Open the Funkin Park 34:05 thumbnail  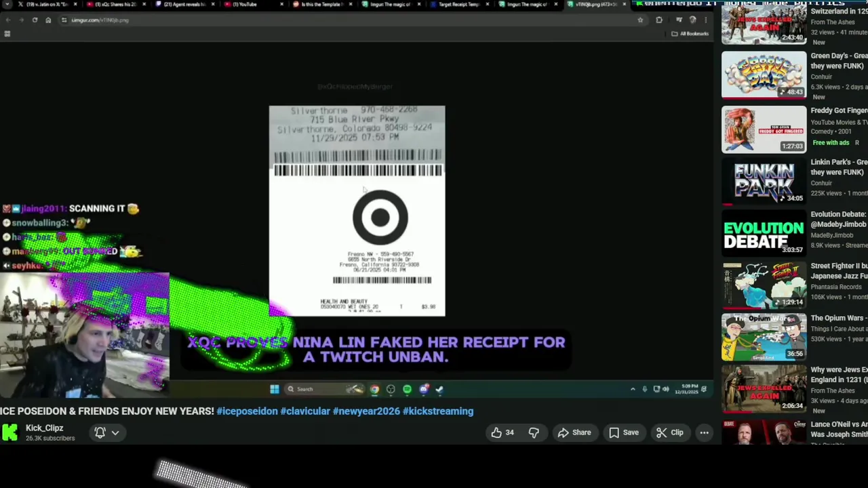click(x=764, y=182)
